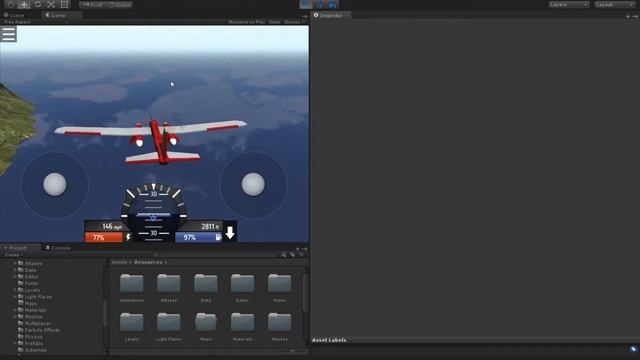Open the hamburger menu in game view

pyautogui.click(x=9, y=34)
